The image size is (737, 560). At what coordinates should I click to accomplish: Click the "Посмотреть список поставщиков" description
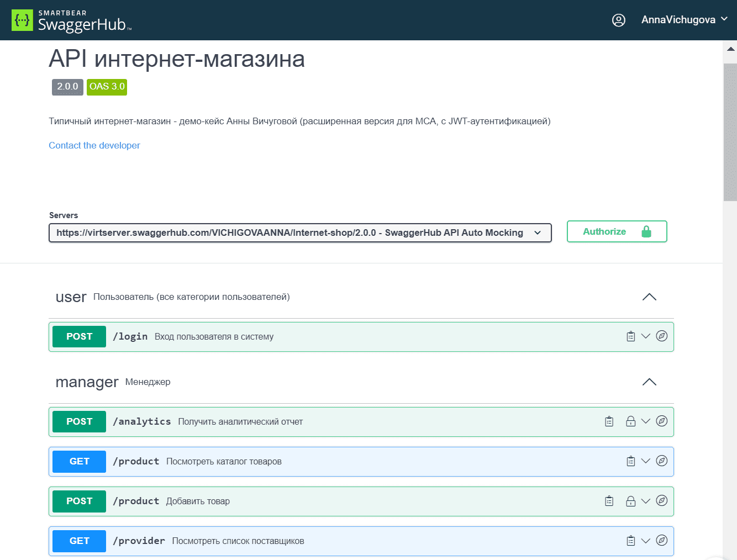238,541
